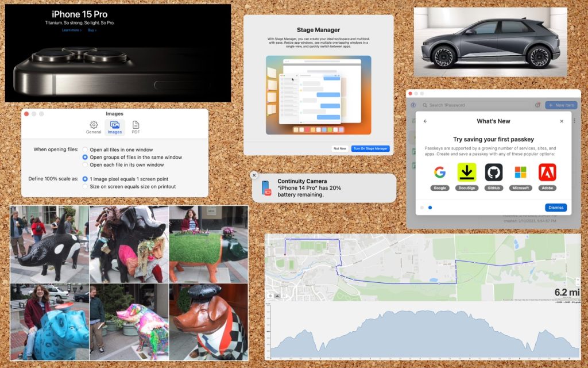Close the What's New dialog with X
588x368 pixels.
tap(562, 121)
